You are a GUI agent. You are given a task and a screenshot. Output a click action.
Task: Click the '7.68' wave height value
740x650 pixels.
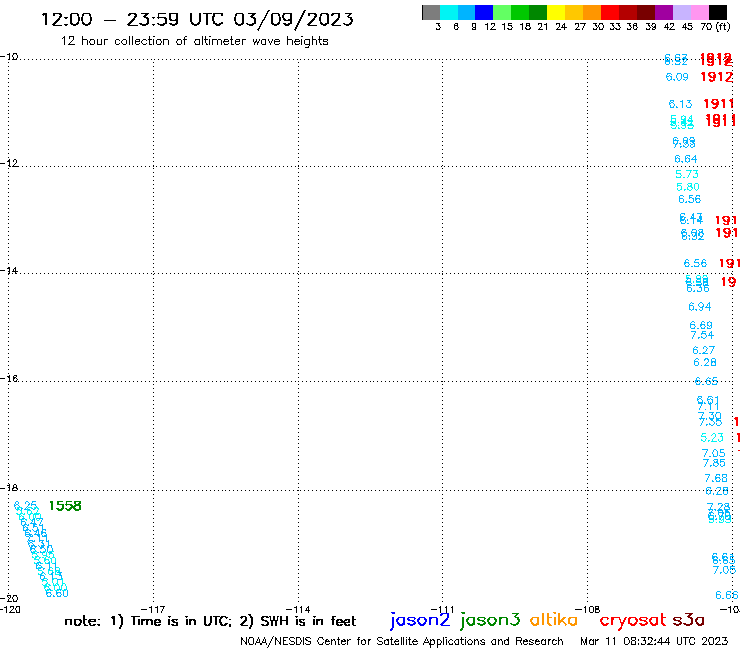click(x=716, y=478)
